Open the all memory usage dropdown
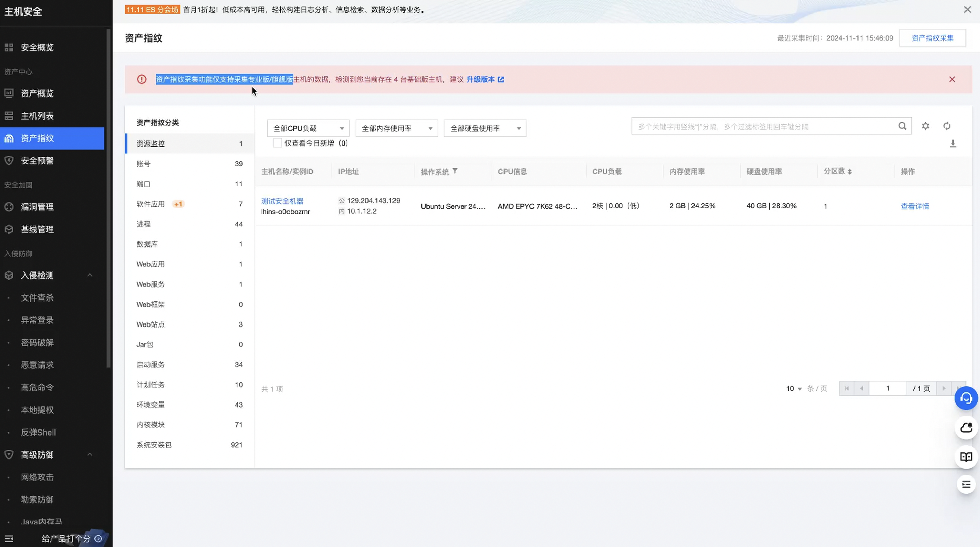 (397, 128)
